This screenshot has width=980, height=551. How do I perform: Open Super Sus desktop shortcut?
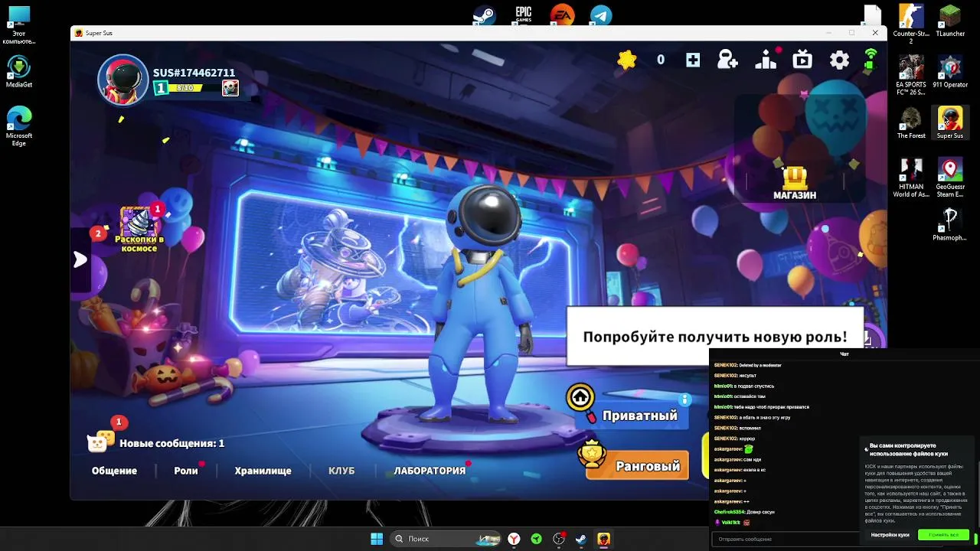[950, 123]
